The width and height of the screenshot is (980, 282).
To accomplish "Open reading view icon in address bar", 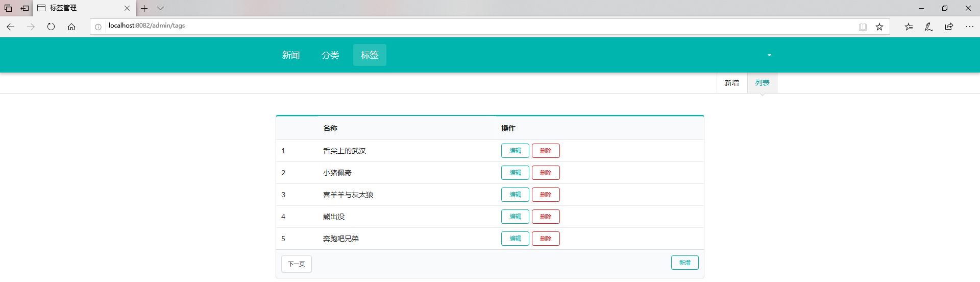I will click(863, 27).
